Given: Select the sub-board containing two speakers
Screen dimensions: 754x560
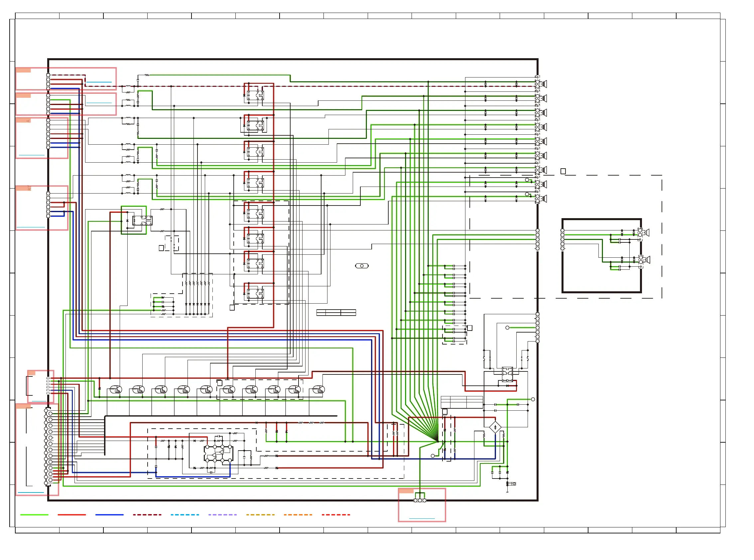Looking at the screenshot, I should point(601,256).
